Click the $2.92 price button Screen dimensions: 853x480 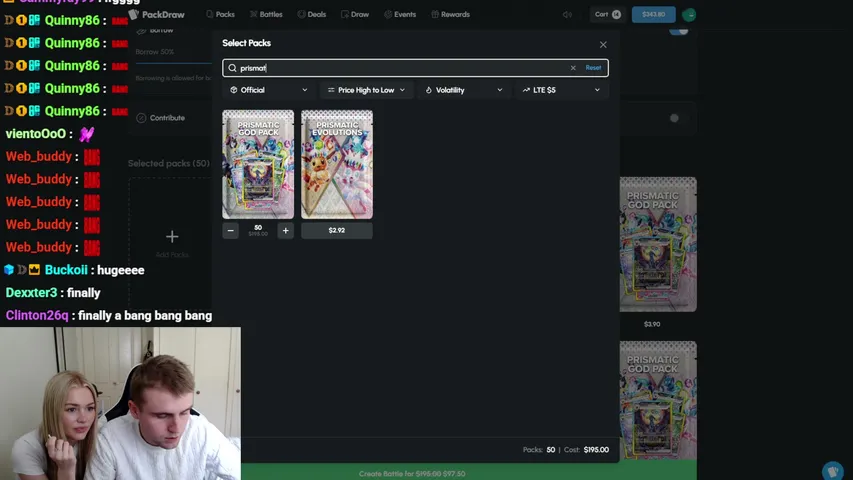[337, 231]
